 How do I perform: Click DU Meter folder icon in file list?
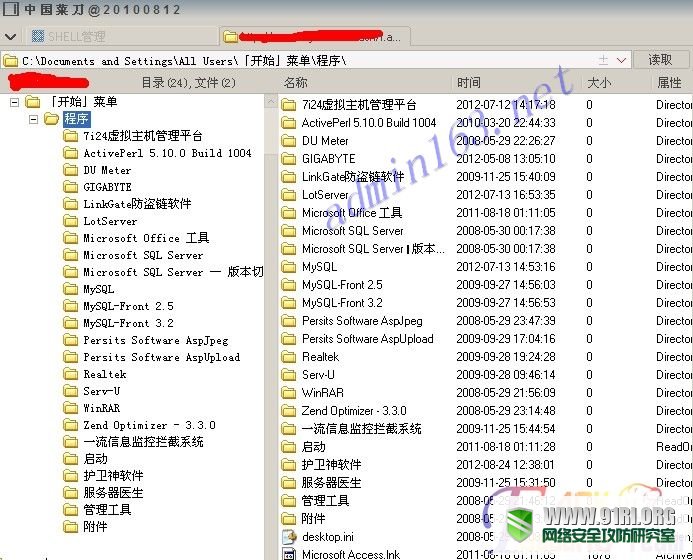coord(289,141)
